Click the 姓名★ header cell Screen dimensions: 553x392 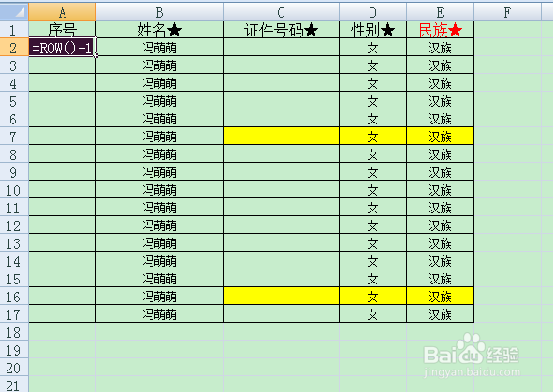click(159, 30)
